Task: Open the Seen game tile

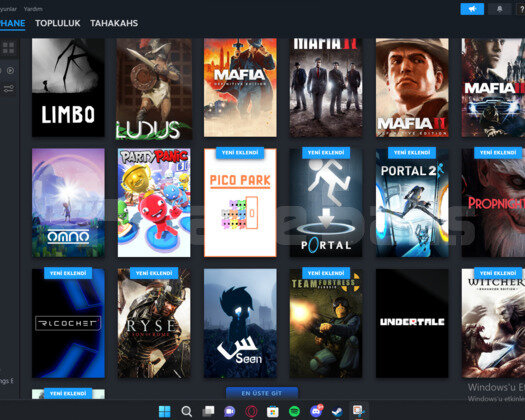Action: pyautogui.click(x=240, y=323)
